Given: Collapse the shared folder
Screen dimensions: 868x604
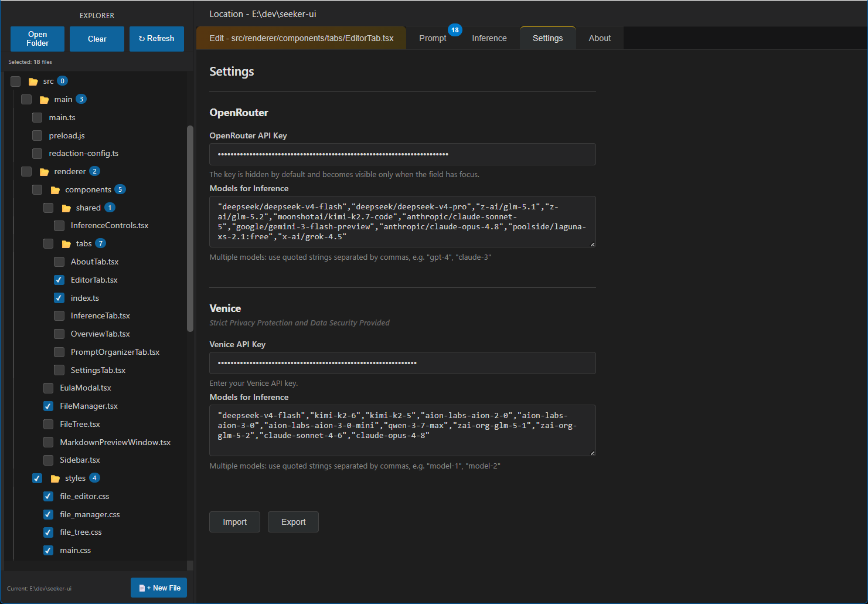Looking at the screenshot, I should (x=88, y=208).
